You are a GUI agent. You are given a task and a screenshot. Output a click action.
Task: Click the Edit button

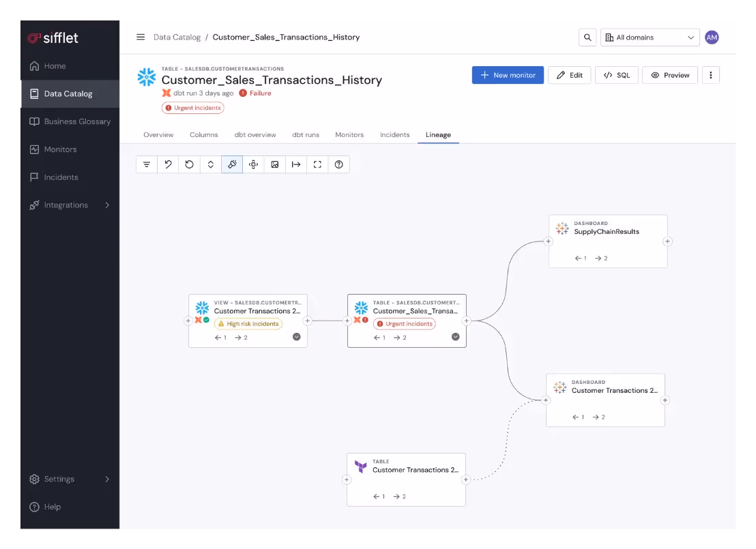570,75
